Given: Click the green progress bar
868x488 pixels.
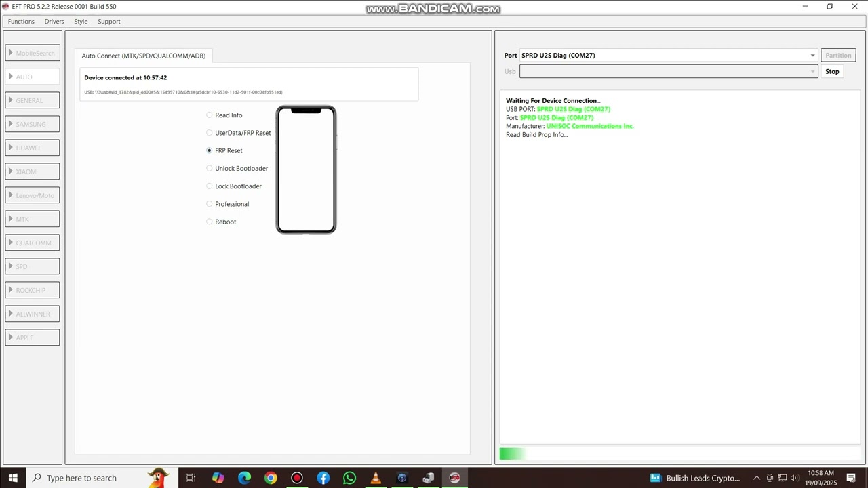Looking at the screenshot, I should [513, 454].
